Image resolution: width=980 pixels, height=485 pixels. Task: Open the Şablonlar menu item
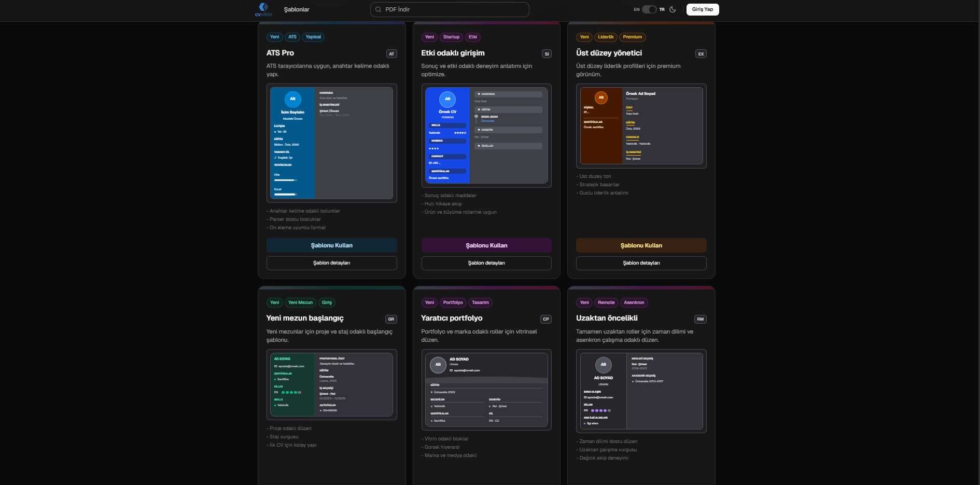297,9
